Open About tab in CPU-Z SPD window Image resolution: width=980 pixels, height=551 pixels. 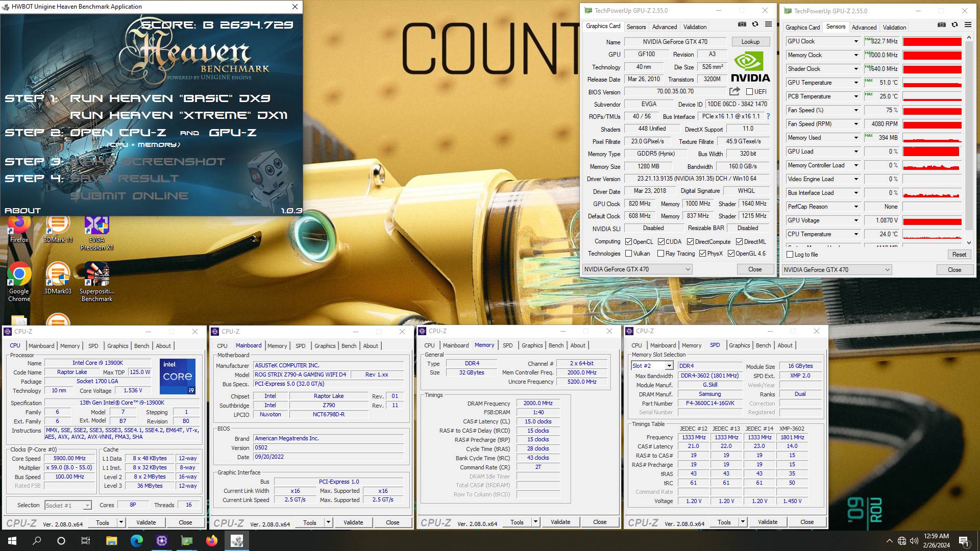click(x=785, y=345)
